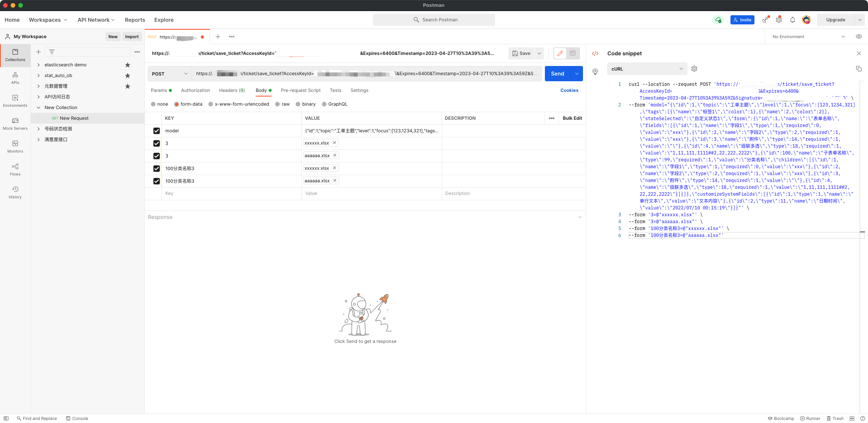Switch to the Params tab
868x423 pixels.
point(161,90)
